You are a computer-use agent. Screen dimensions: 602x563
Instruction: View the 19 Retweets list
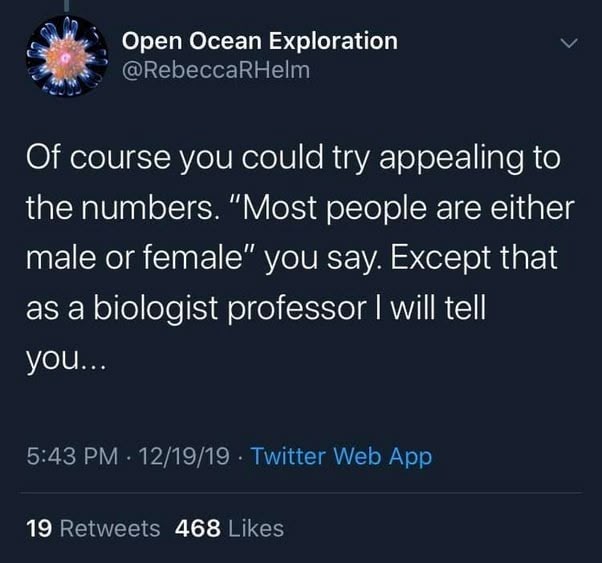click(92, 528)
